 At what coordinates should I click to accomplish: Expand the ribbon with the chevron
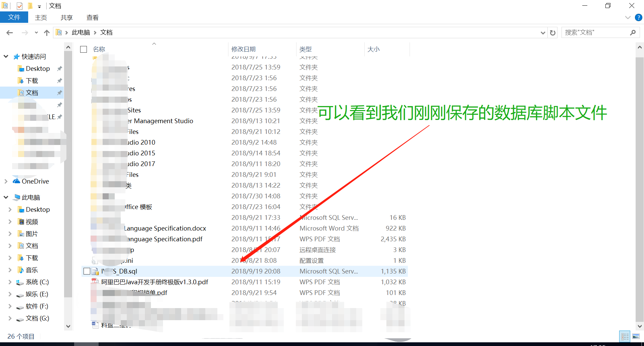pyautogui.click(x=628, y=17)
